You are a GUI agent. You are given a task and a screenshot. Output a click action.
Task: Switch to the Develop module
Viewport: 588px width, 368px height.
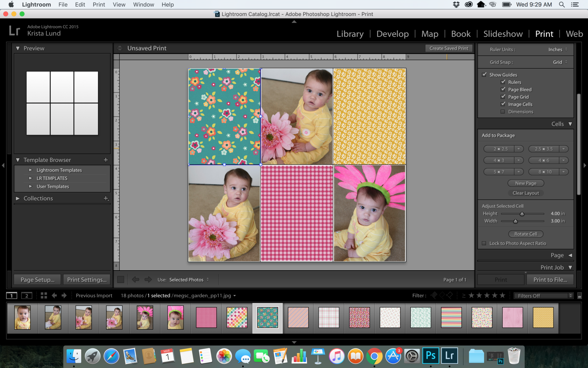(x=392, y=34)
